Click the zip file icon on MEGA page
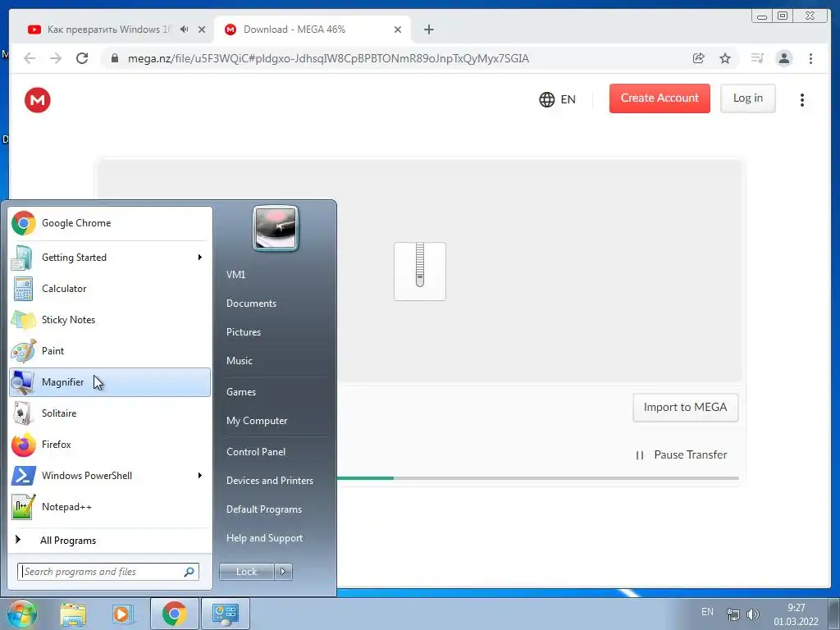Viewport: 840px width, 630px height. 420,271
